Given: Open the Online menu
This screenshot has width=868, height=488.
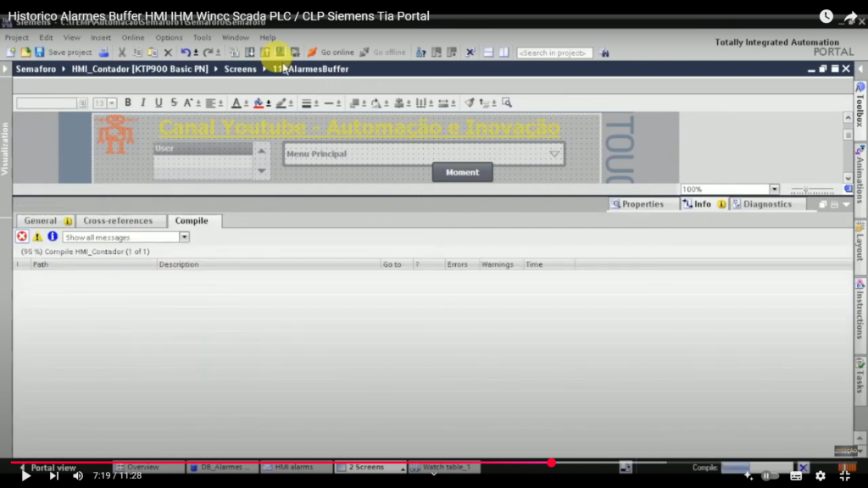Looking at the screenshot, I should (x=133, y=37).
